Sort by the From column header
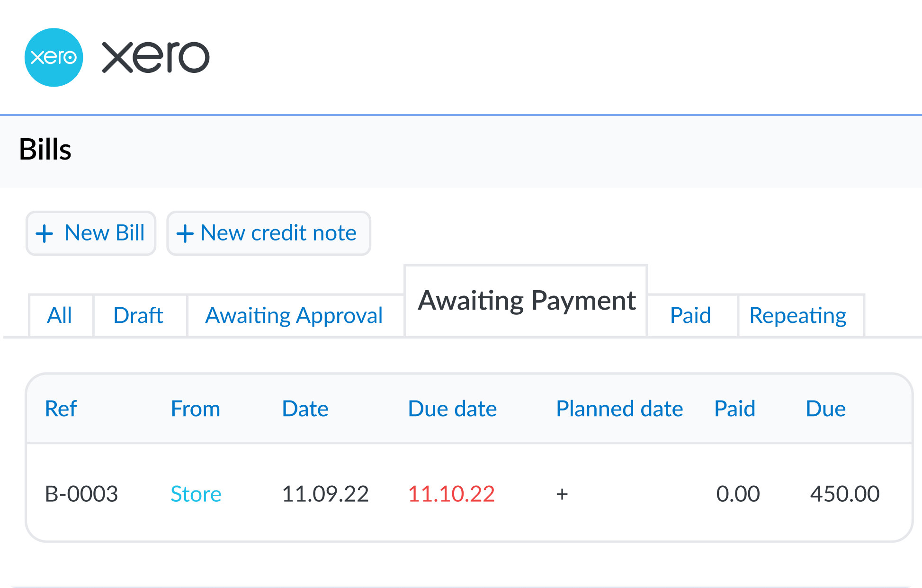Image resolution: width=922 pixels, height=588 pixels. (x=196, y=409)
